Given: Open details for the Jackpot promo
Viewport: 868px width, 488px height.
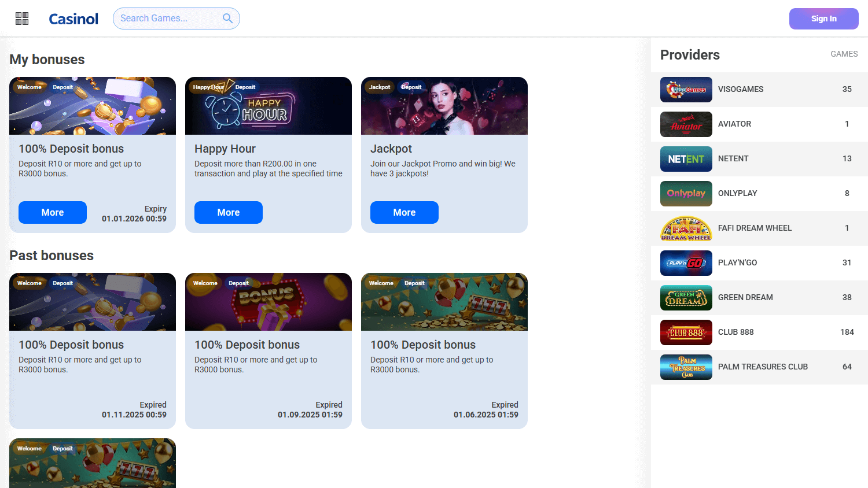Looking at the screenshot, I should pos(404,212).
